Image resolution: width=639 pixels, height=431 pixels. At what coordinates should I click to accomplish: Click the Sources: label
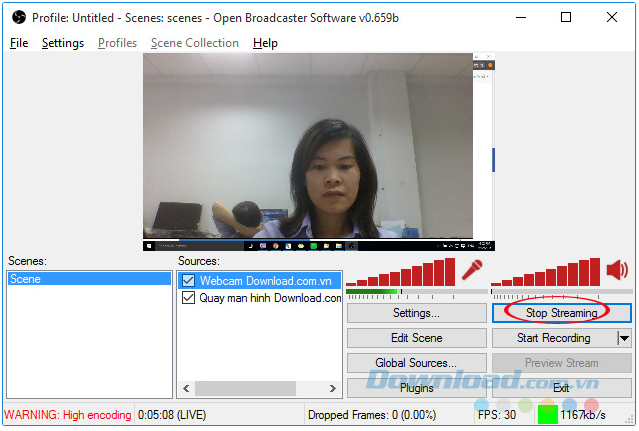199,261
